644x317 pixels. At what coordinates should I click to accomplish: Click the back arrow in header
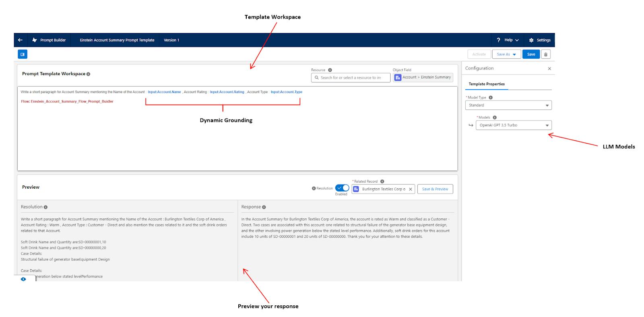(20, 40)
